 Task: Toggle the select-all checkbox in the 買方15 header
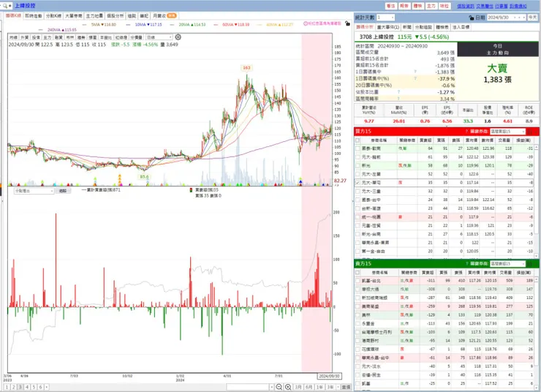[357, 140]
